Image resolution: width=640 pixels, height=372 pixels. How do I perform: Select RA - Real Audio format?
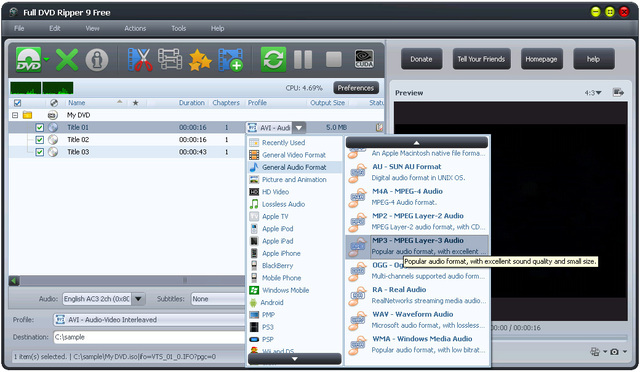click(x=417, y=295)
